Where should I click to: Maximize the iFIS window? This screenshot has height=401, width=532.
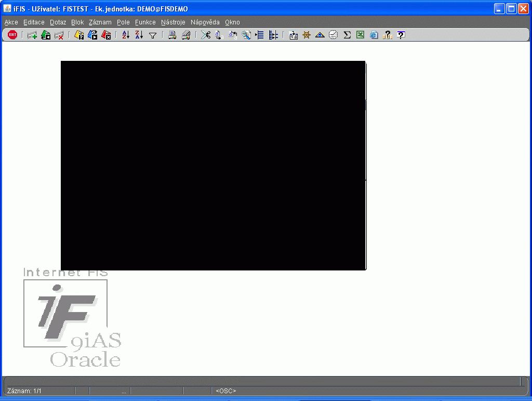tap(511, 8)
